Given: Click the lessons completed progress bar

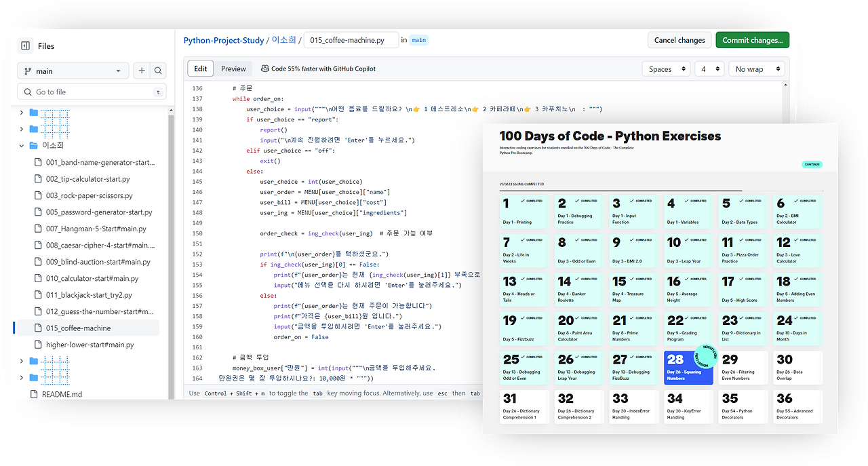Looking at the screenshot, I should point(661,191).
